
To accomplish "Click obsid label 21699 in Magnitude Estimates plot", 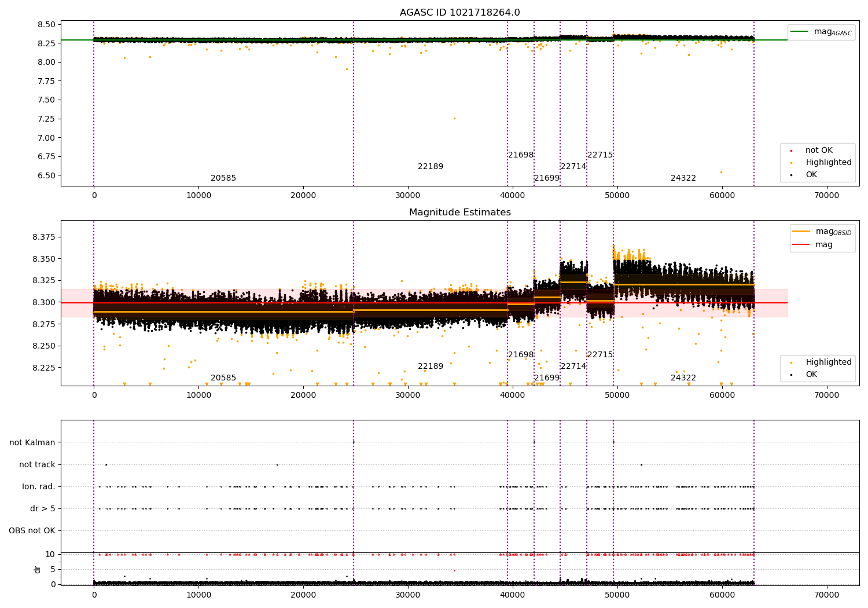I will click(547, 378).
